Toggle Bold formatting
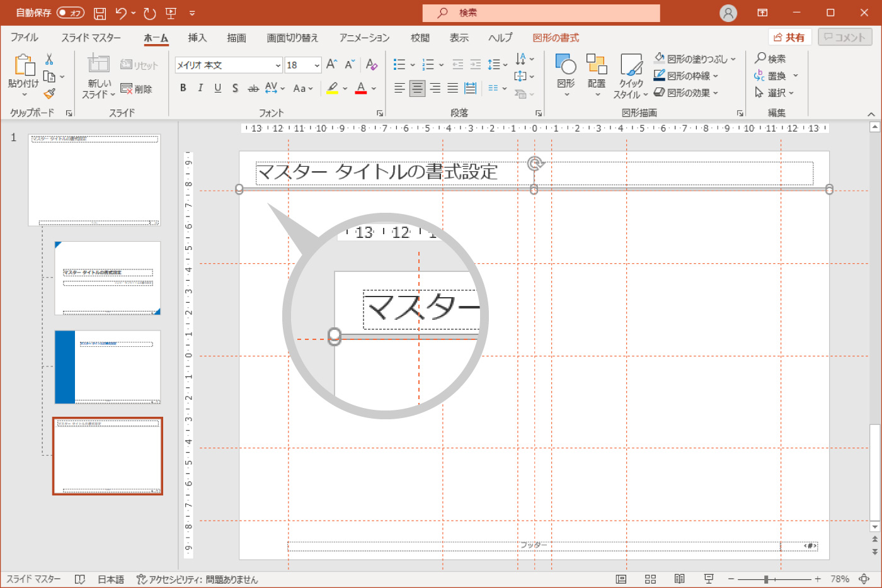 183,88
